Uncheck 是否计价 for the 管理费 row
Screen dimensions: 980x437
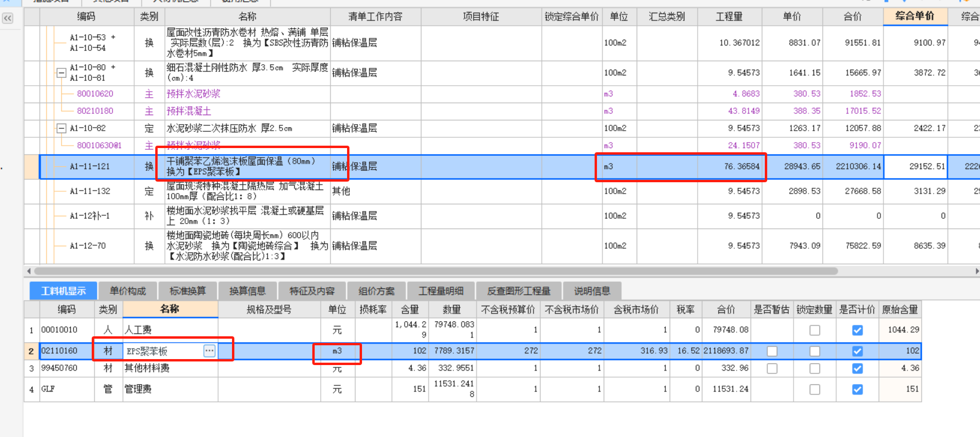858,390
